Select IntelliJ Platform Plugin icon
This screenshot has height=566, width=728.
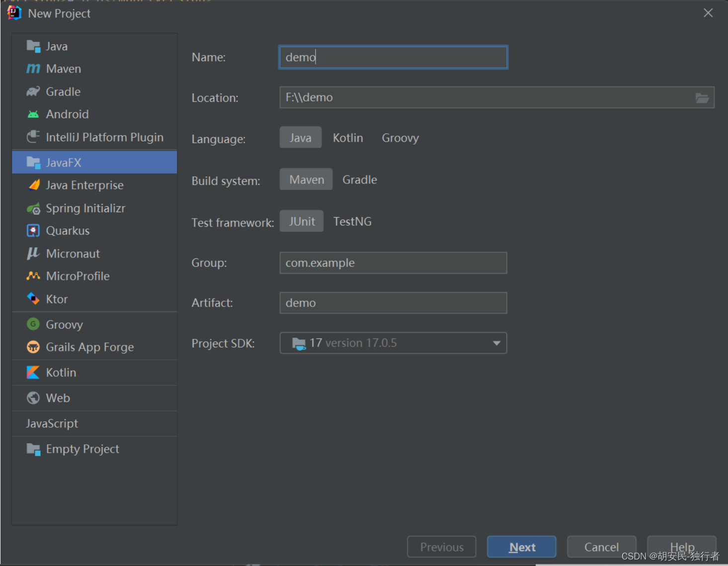click(33, 137)
